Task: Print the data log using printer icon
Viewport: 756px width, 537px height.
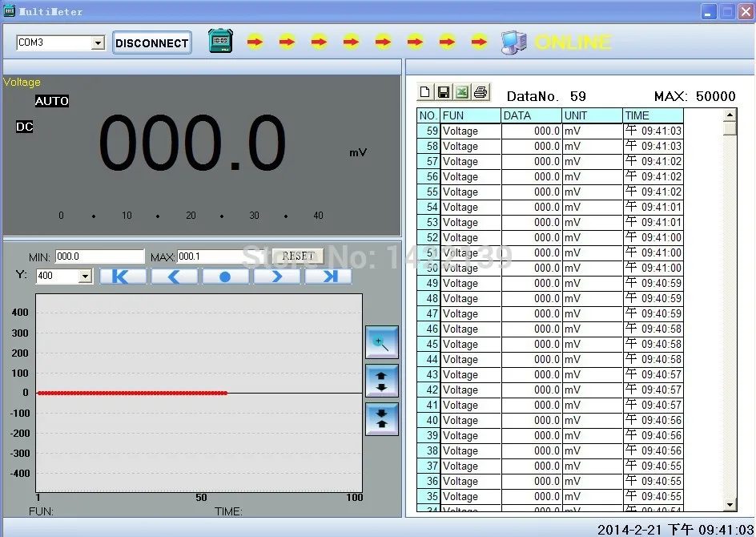Action: 481,91
